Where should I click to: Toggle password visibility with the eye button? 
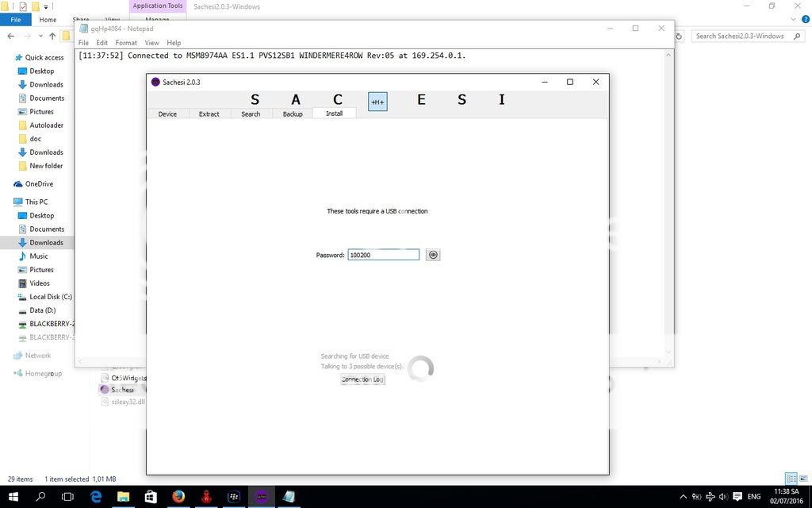pos(433,255)
